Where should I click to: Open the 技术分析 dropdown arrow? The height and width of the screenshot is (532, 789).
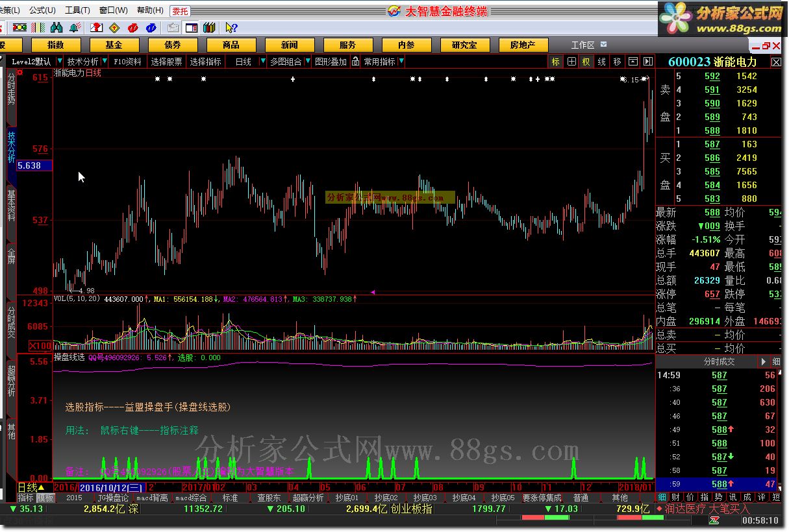click(105, 62)
